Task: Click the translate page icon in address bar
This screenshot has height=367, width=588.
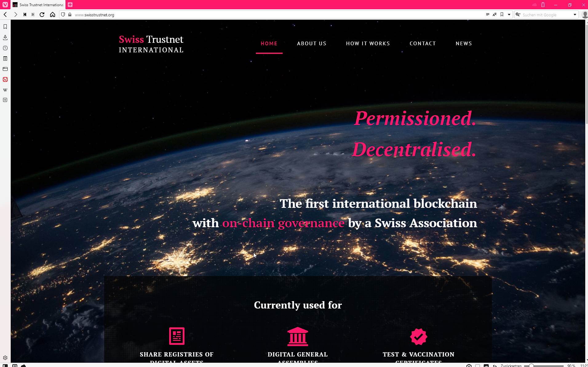Action: [x=495, y=14]
